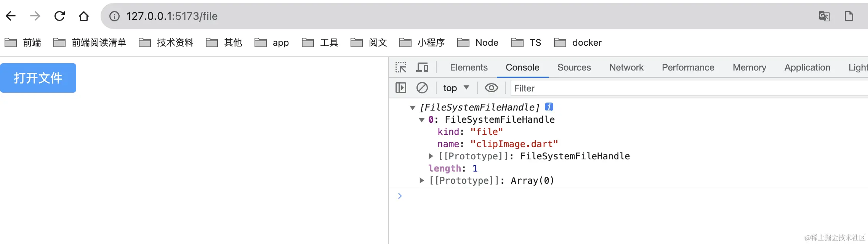Click the blue info badge beside [FileSystemFileHandle]
This screenshot has height=244, width=868.
tap(549, 107)
